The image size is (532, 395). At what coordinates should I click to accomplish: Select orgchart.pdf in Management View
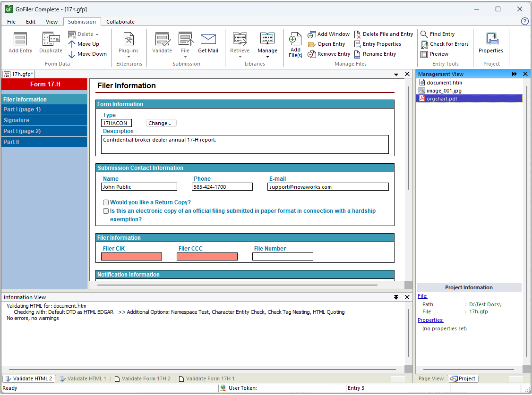469,99
